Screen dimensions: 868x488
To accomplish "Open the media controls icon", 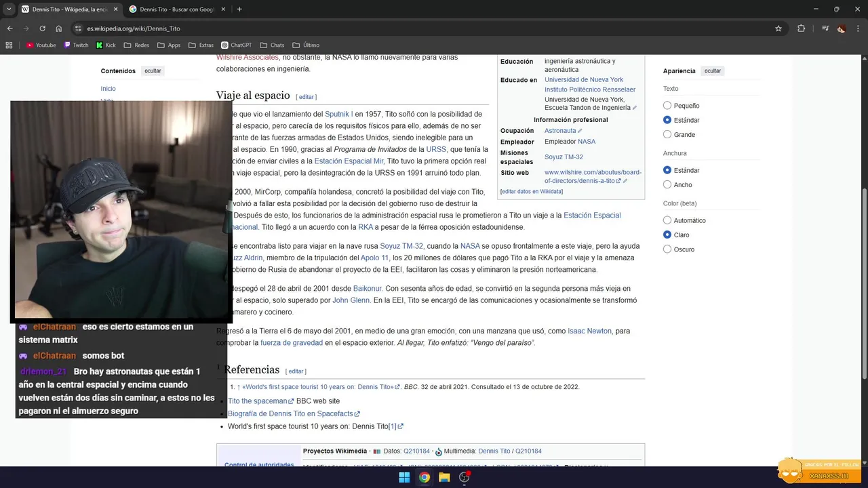I will (x=825, y=28).
